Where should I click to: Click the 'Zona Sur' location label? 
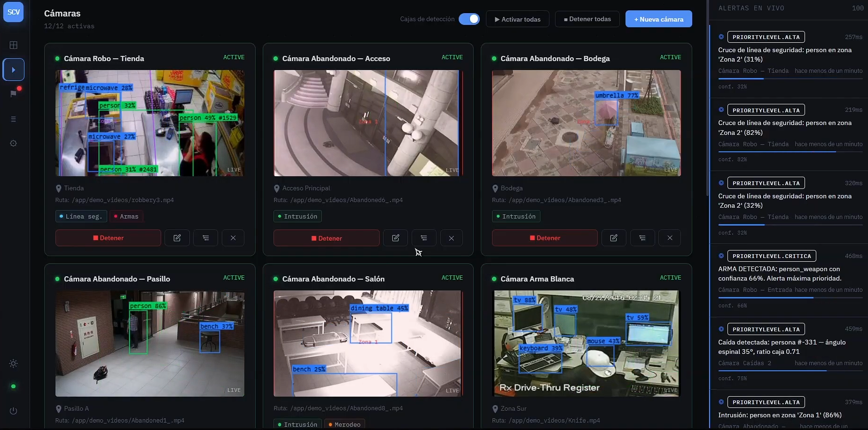[513, 408]
